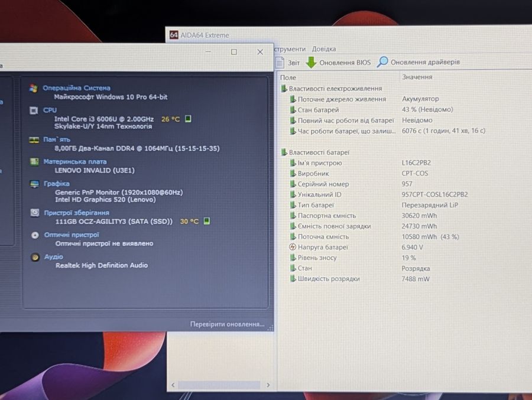Click the Пам'ять RAM module icon

pos(34,140)
